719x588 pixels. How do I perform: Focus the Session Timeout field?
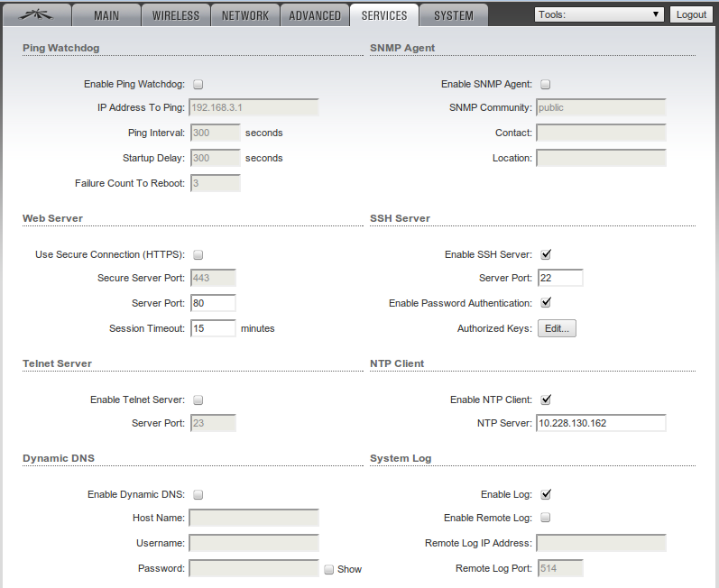tap(213, 328)
